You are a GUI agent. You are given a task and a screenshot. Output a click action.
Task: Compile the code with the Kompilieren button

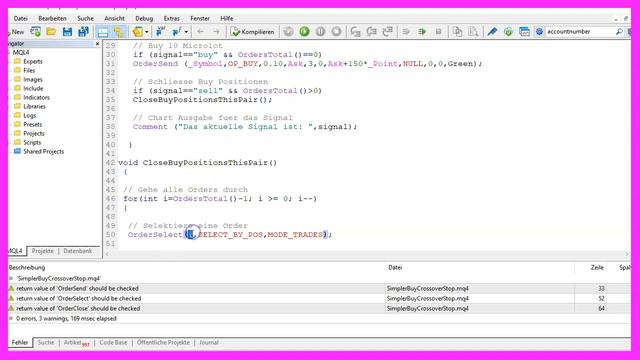point(252,31)
